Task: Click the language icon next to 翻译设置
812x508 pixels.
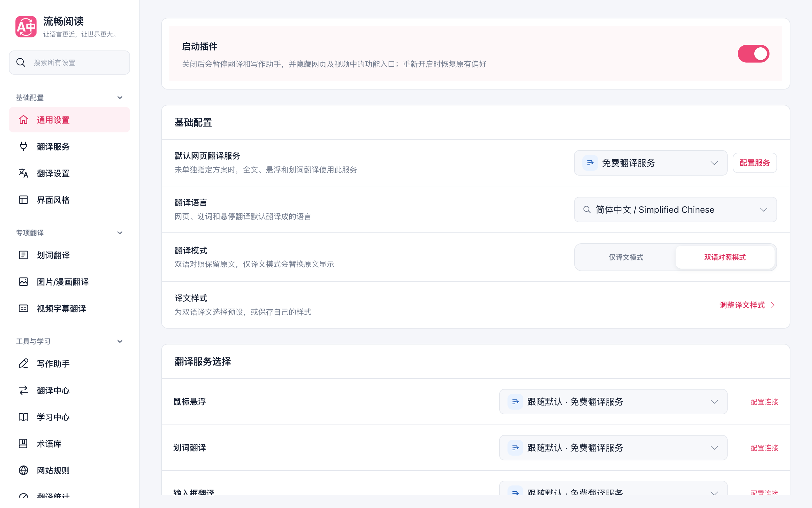Action: click(x=23, y=173)
